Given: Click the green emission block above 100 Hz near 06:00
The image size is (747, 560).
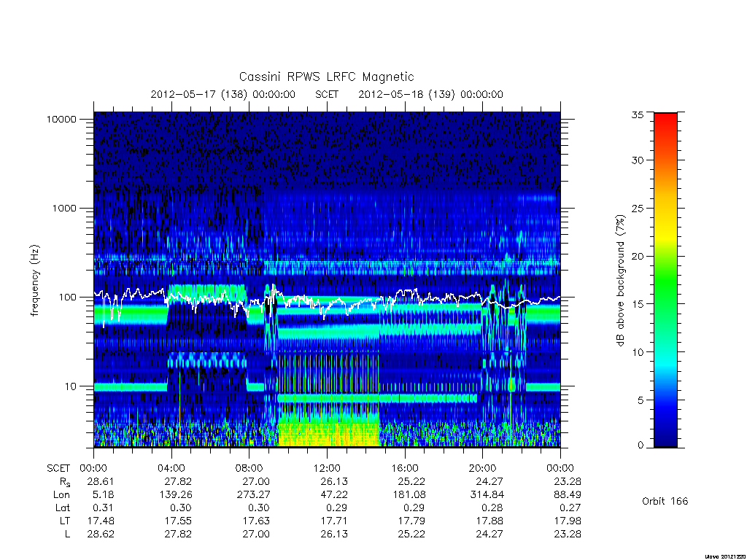Looking at the screenshot, I should pos(206,292).
